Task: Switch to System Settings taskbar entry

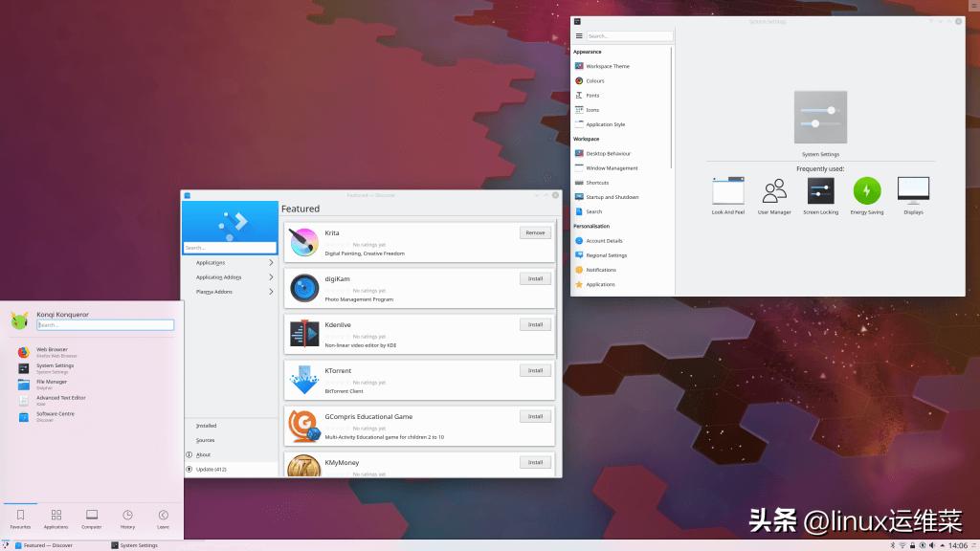Action: 156,545
